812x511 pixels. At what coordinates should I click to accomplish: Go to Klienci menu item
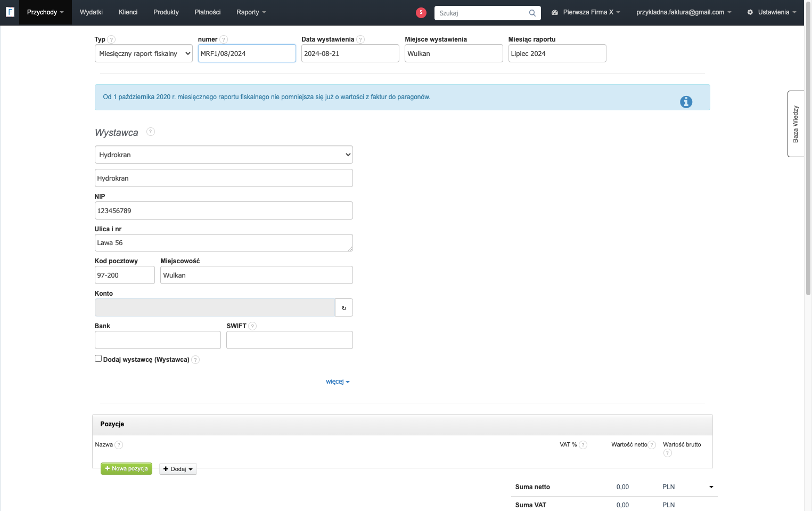(128, 12)
